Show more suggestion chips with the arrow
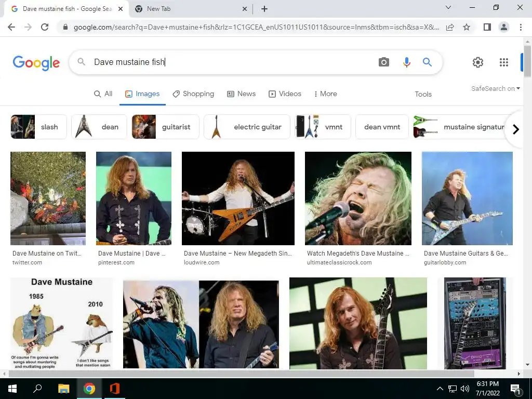This screenshot has width=532, height=399. 516,129
